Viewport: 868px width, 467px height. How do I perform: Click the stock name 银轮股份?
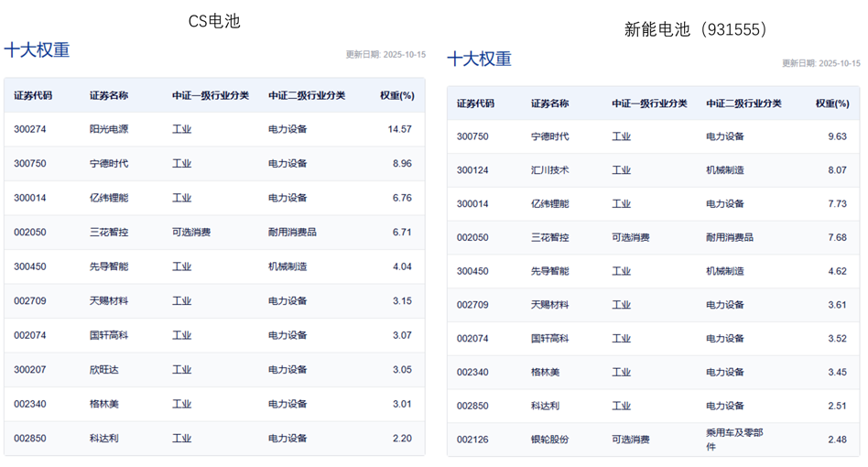coord(549,440)
